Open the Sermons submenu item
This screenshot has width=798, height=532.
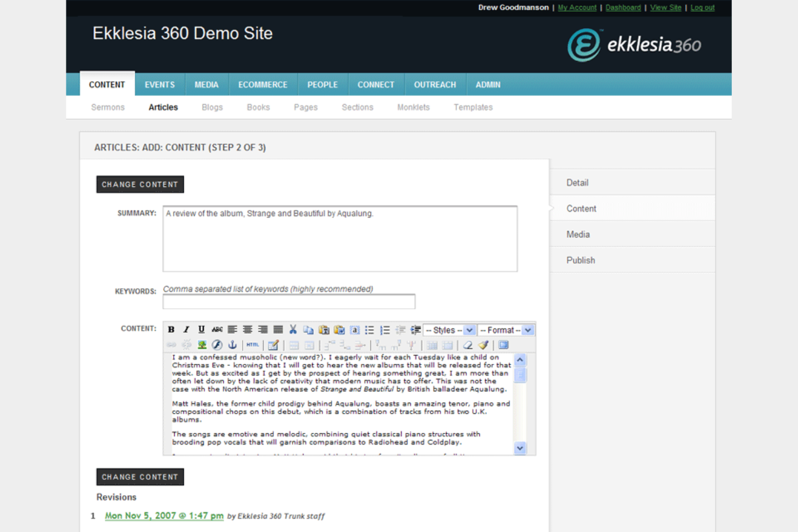point(108,107)
